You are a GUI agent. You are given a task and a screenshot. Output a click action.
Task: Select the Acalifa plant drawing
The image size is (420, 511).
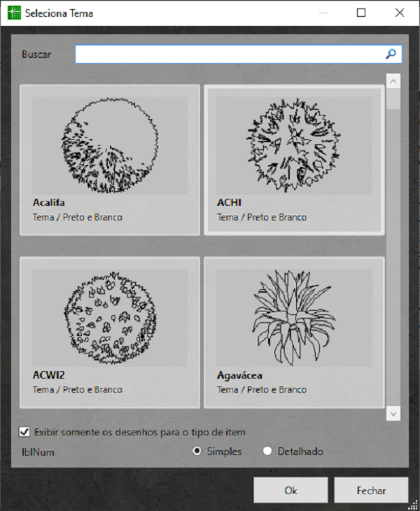point(110,145)
